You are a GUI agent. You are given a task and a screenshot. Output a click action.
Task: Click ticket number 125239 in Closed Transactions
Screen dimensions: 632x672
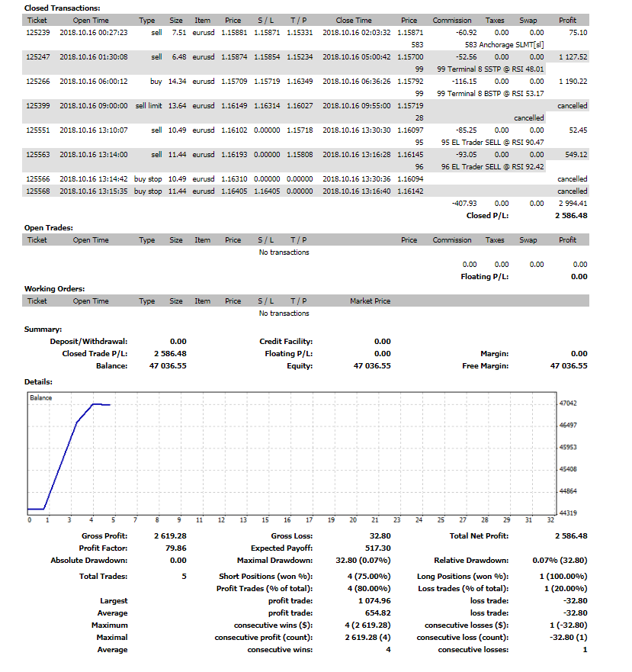tap(37, 33)
